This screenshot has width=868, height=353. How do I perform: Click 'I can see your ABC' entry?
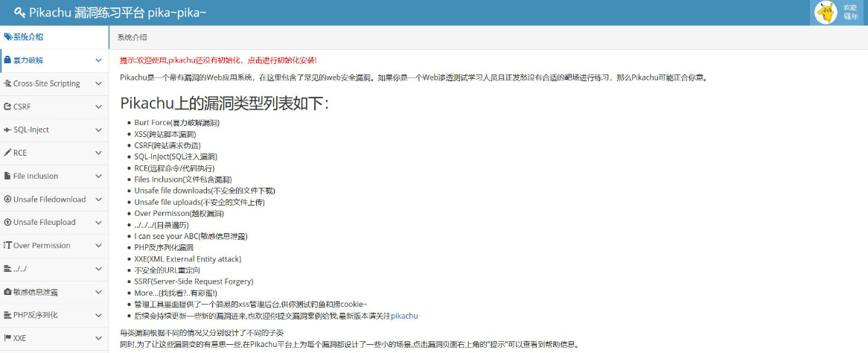coord(191,236)
